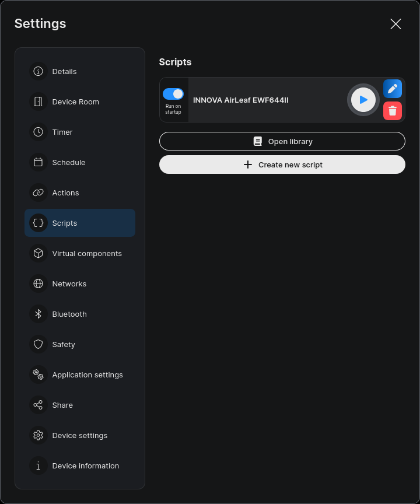
Task: Open Virtual components section
Action: pos(80,253)
